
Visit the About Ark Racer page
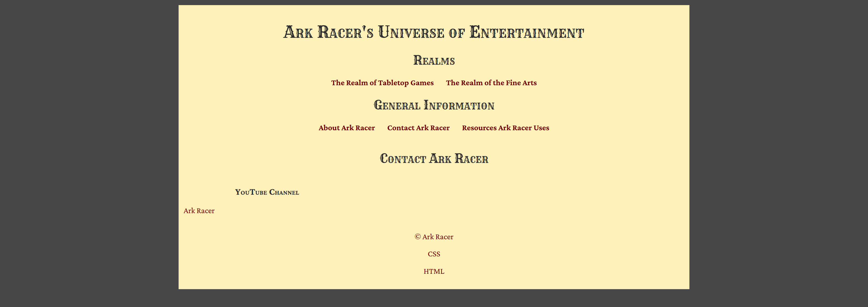[x=346, y=128]
